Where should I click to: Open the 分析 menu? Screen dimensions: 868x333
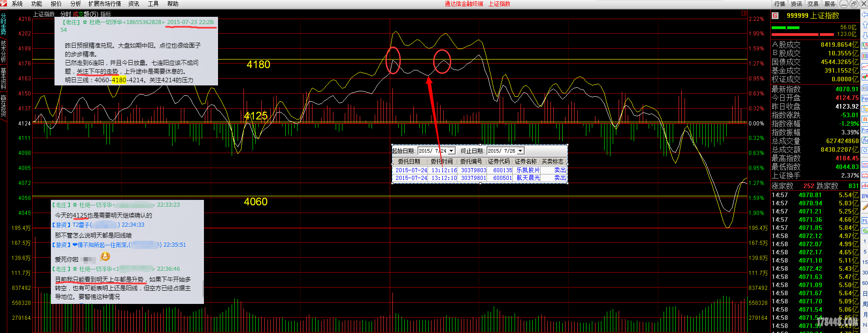pos(75,4)
